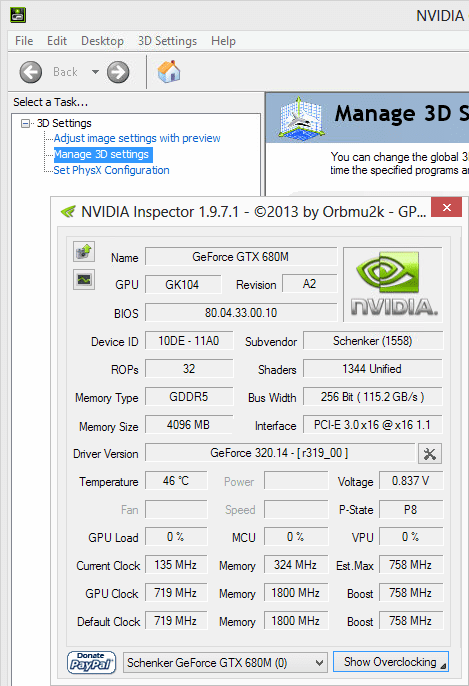Click the Bus Width value 256 Bit
This screenshot has height=686, width=469.
pos(373,397)
